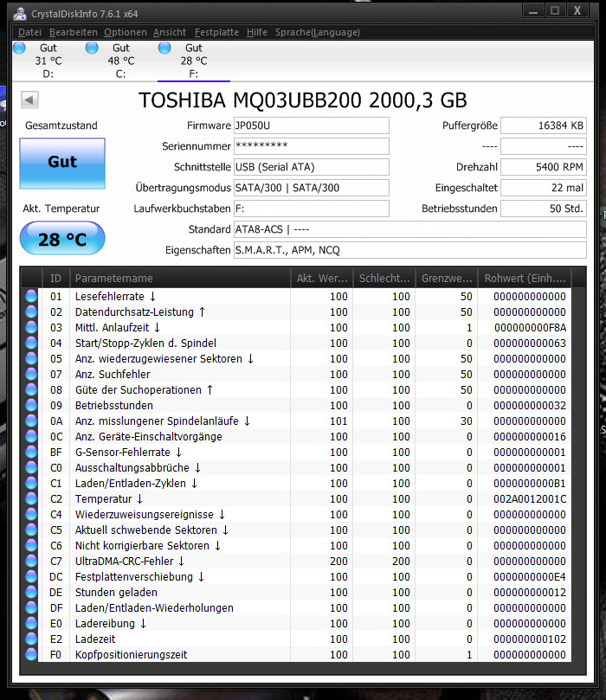Click the Standard field ATA8-ACS
This screenshot has height=700, width=606.
click(x=410, y=229)
